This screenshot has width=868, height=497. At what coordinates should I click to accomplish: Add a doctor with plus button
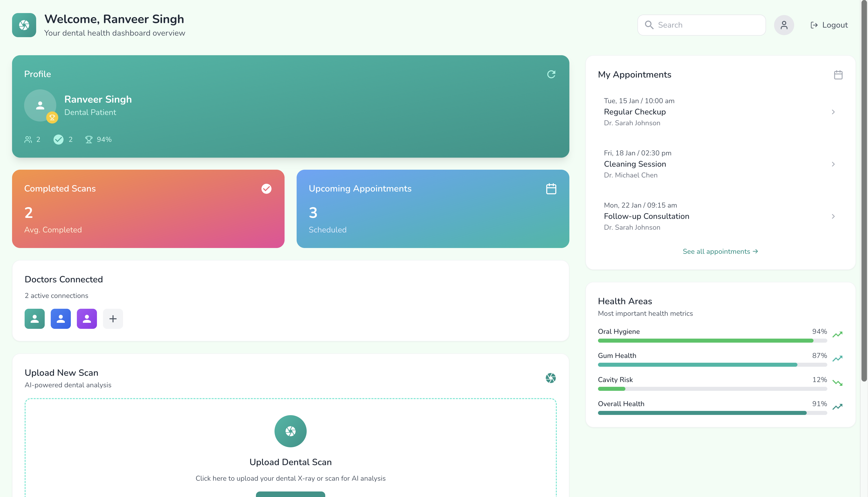coord(113,319)
